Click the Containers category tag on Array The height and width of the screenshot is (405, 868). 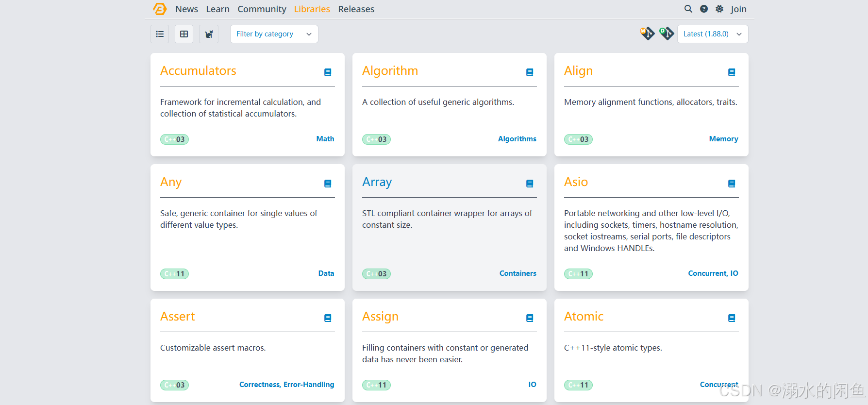click(517, 273)
